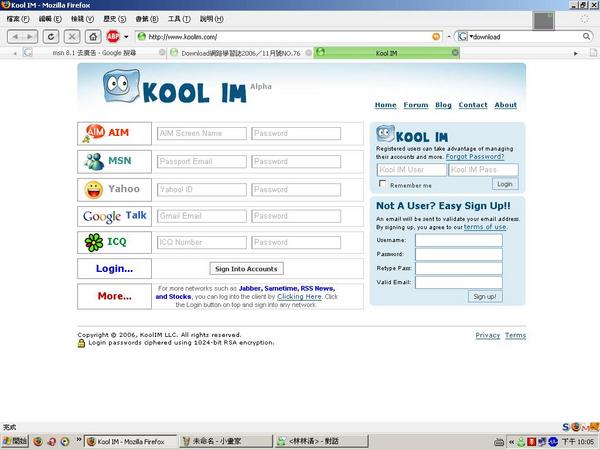Reload the page with the refresh icon
Viewport: 600px width, 450px height.
pyautogui.click(x=51, y=37)
